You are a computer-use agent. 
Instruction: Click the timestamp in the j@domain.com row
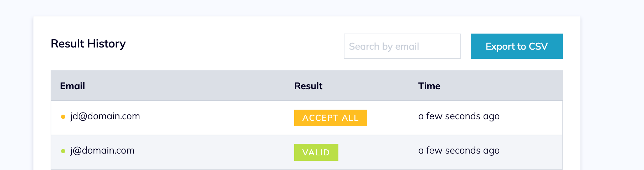[459, 151]
